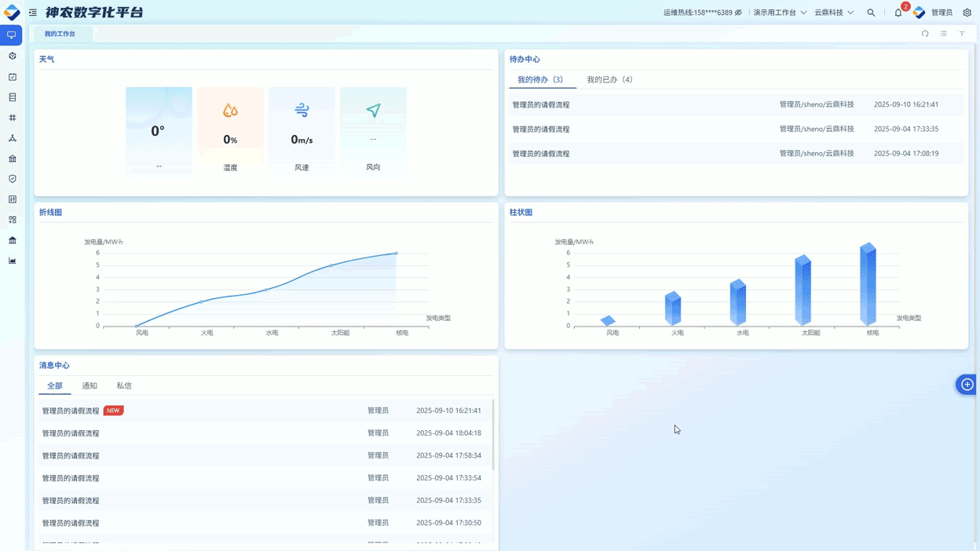Expand the 演示用工作台 dropdown

[779, 13]
